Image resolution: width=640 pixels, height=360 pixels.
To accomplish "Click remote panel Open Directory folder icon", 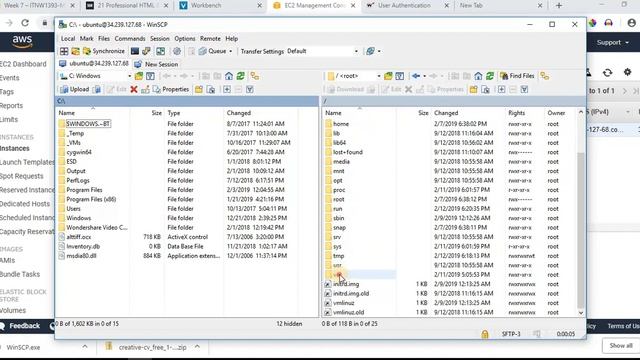I will [x=388, y=76].
